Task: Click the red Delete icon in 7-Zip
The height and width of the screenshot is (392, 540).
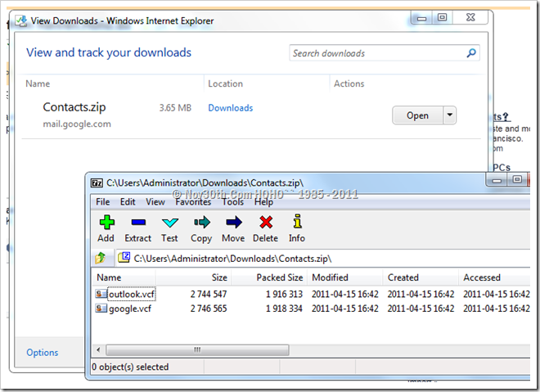Action: pyautogui.click(x=266, y=223)
